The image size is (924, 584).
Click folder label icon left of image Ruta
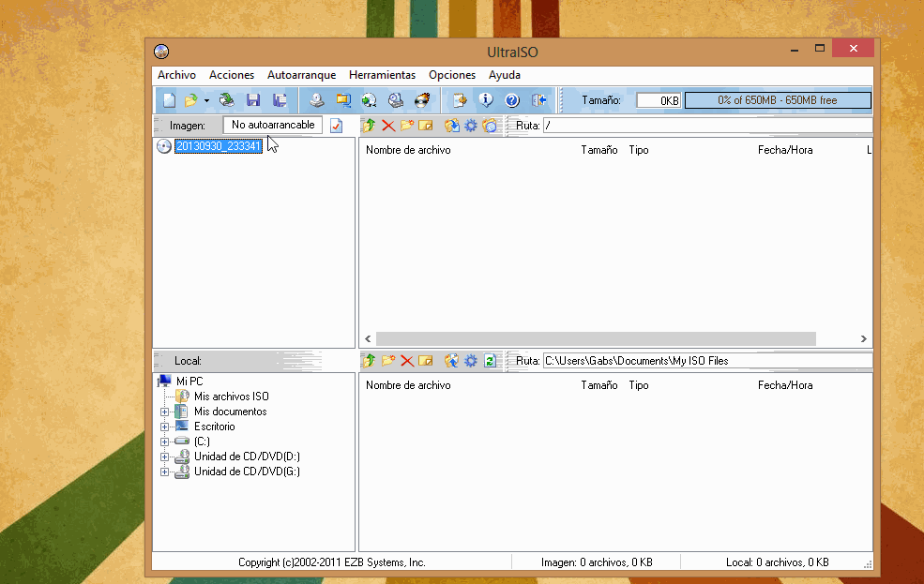click(x=490, y=126)
